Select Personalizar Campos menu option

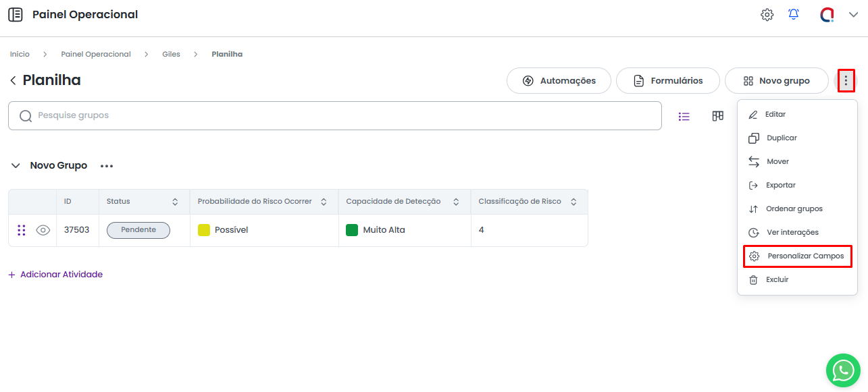798,256
